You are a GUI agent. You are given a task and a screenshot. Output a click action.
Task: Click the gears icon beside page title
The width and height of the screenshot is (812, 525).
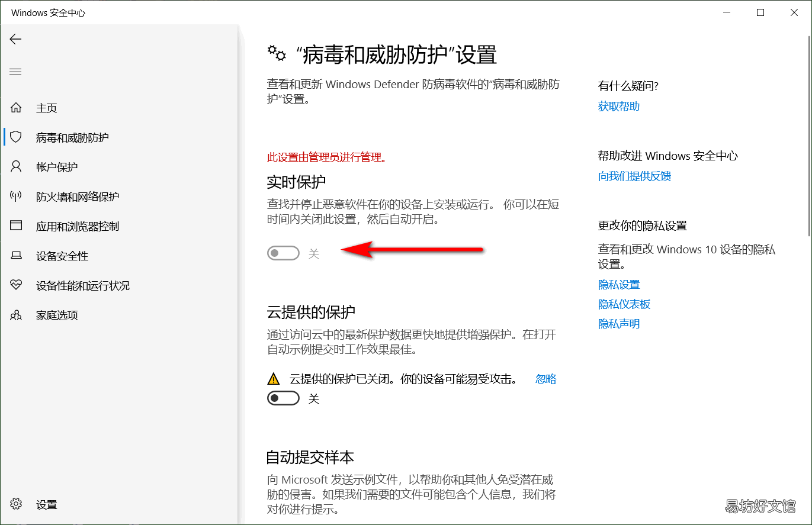click(x=277, y=53)
